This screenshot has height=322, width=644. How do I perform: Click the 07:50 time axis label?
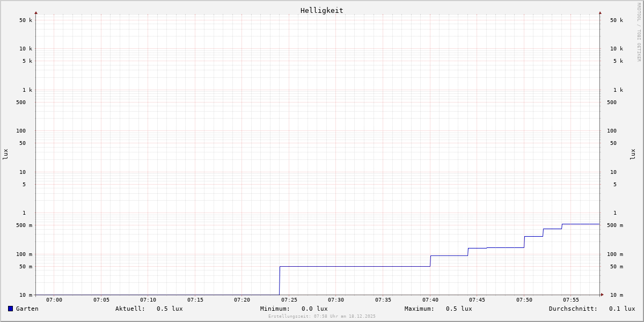524,300
